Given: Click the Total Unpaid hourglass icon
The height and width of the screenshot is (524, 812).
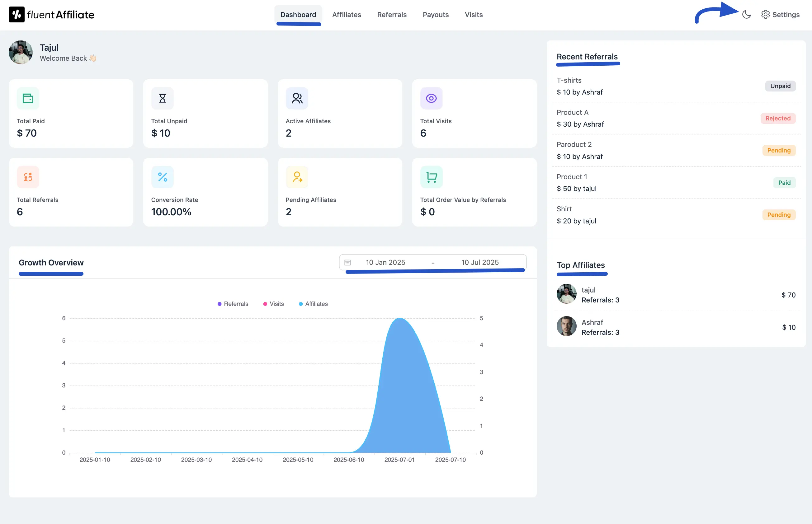Looking at the screenshot, I should click(x=163, y=98).
